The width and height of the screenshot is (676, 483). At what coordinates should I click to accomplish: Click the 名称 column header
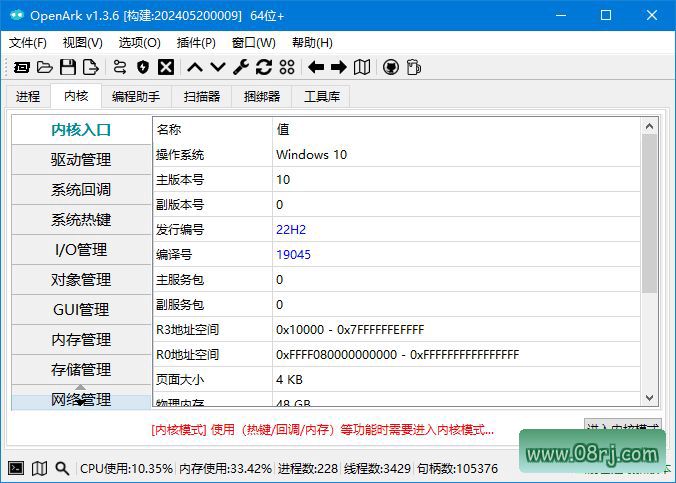click(213, 129)
